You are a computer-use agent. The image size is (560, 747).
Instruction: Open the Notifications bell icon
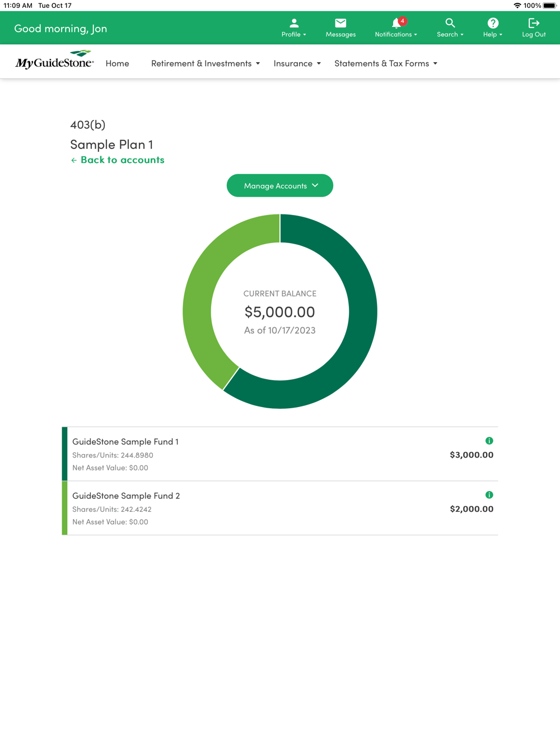(396, 23)
